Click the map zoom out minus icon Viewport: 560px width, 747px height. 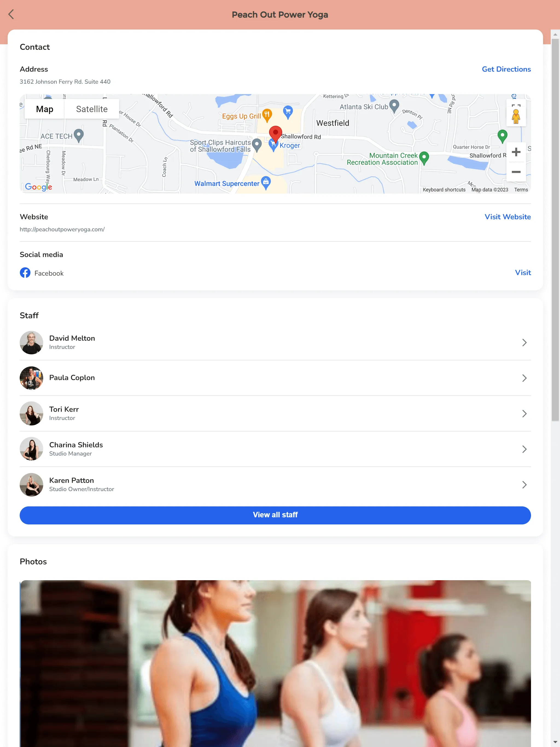tap(516, 172)
